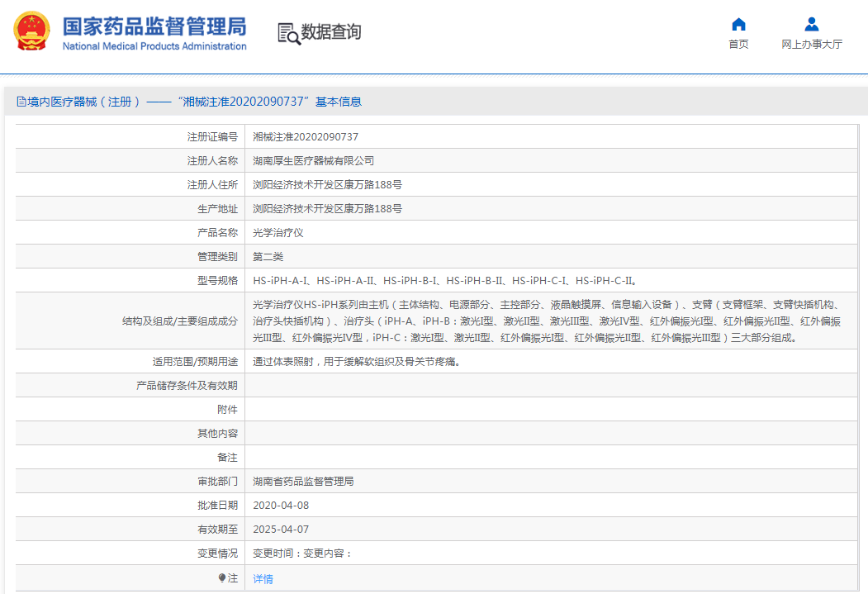Select 湖南厚生医疗器械有限公司 registrant name

313,160
